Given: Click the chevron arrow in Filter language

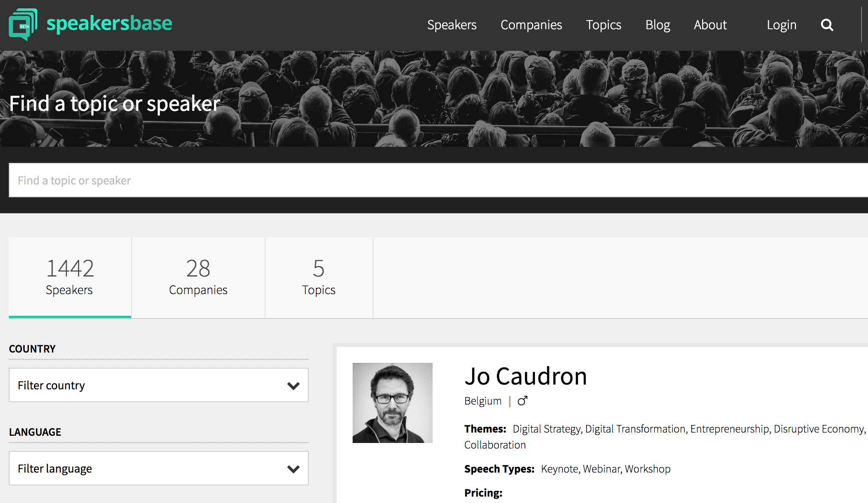Looking at the screenshot, I should tap(293, 469).
